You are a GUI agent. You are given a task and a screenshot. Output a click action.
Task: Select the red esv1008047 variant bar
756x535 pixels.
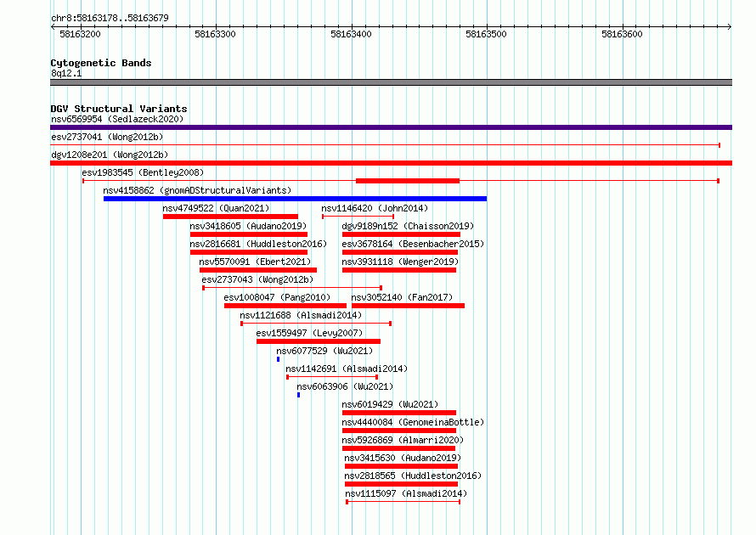(x=285, y=306)
